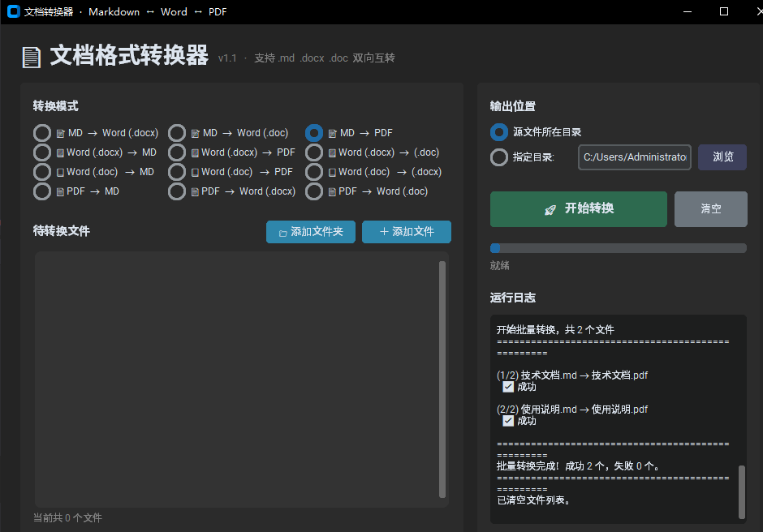Click the success checkmark under 使用说明.pdf
The image size is (763, 532).
[508, 421]
